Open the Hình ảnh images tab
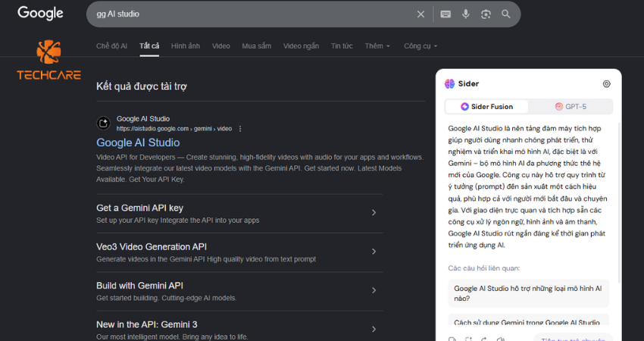The height and width of the screenshot is (341, 644). click(186, 46)
